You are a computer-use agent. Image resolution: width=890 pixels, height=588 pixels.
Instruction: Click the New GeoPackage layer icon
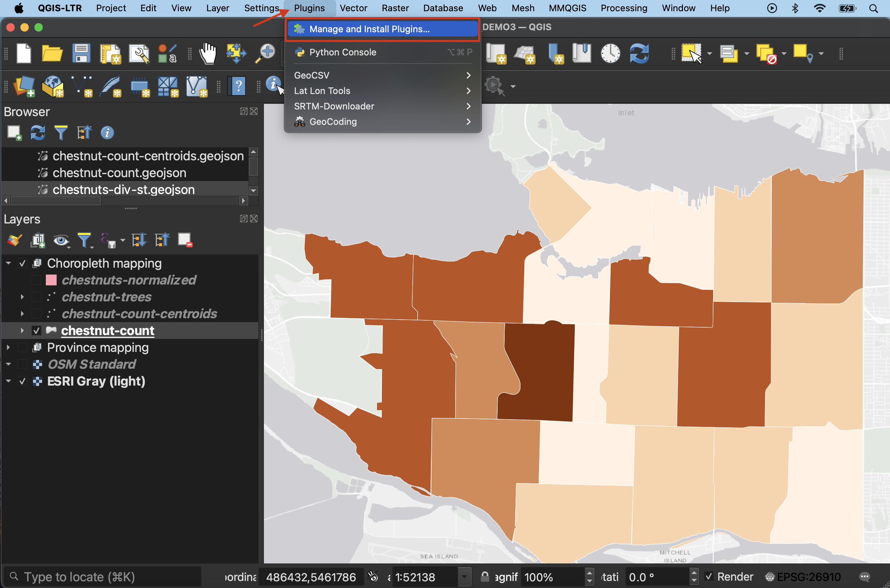[53, 86]
